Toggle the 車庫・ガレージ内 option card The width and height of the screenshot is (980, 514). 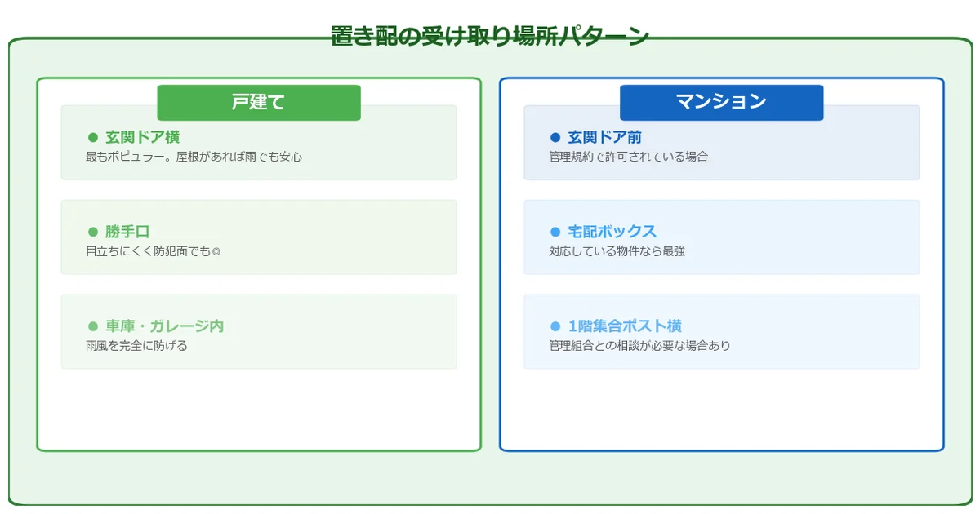click(258, 331)
